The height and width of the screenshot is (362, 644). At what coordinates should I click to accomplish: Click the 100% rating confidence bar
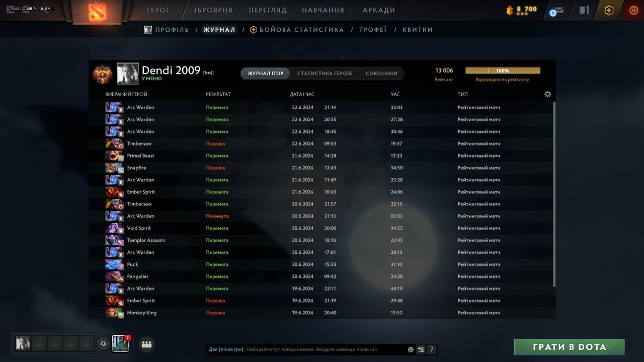pos(503,70)
